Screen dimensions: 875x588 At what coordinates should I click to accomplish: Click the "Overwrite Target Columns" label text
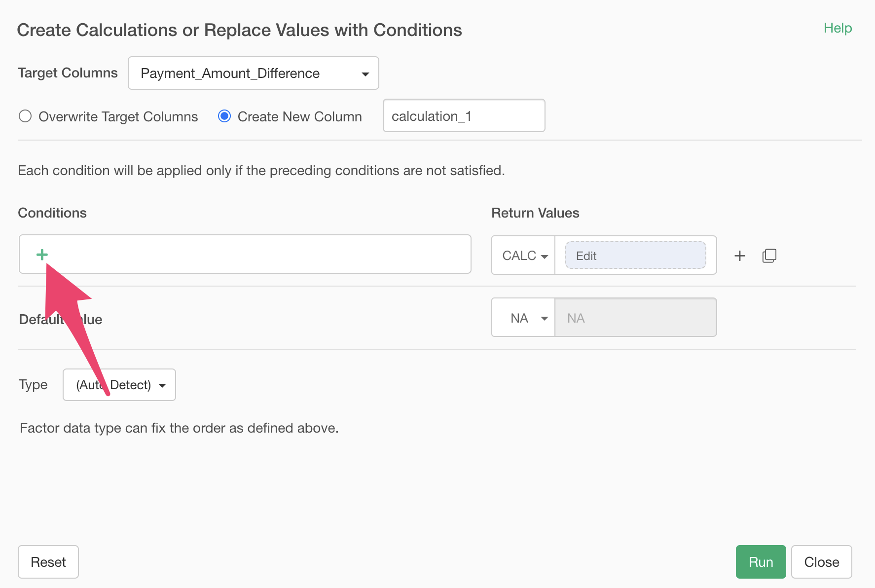pos(118,117)
